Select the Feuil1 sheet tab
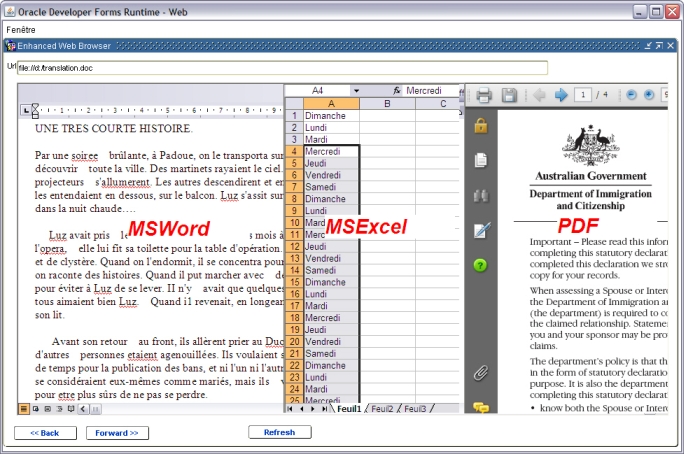This screenshot has height=454, width=684. point(349,409)
